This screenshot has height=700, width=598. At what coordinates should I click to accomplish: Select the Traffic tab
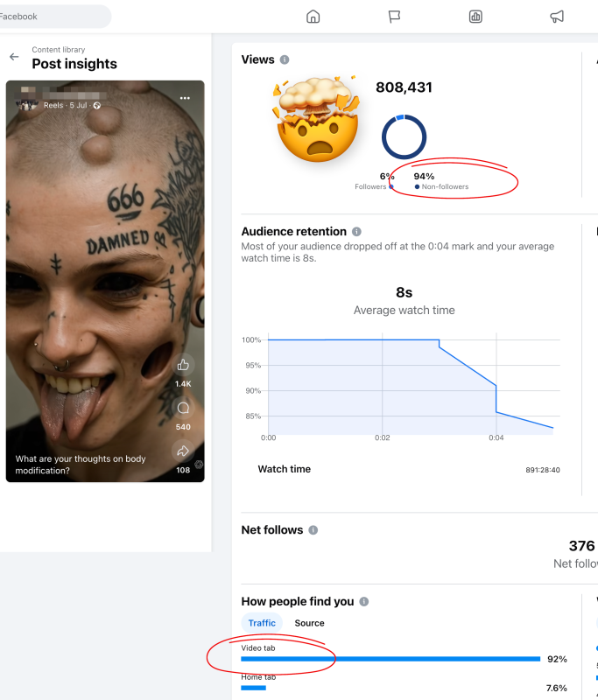coord(262,623)
